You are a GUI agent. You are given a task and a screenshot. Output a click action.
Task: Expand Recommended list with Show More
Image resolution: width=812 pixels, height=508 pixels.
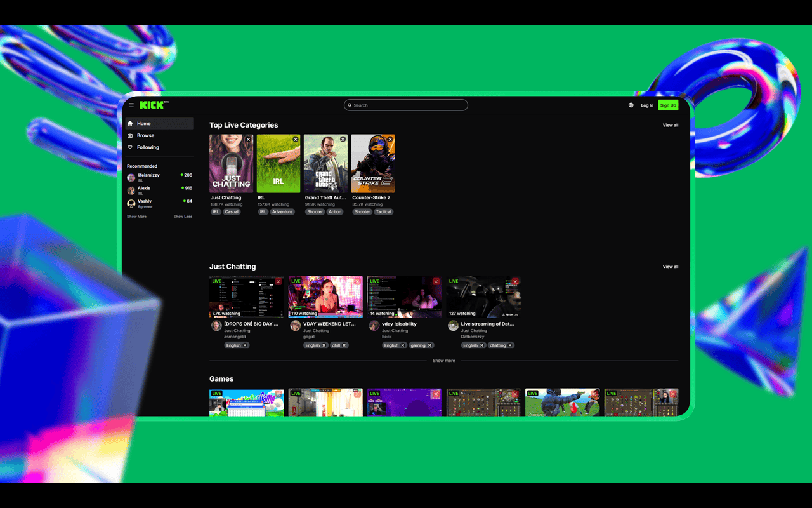tap(136, 217)
